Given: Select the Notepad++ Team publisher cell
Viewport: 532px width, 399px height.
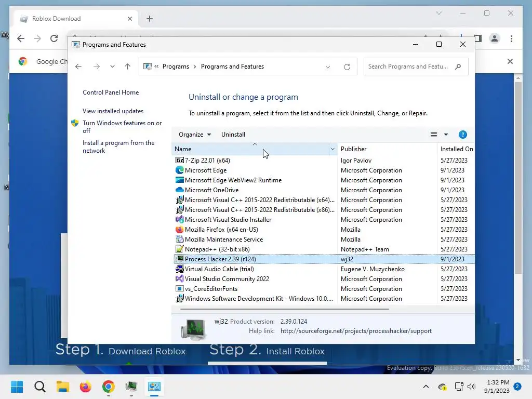Looking at the screenshot, I should pyautogui.click(x=365, y=249).
